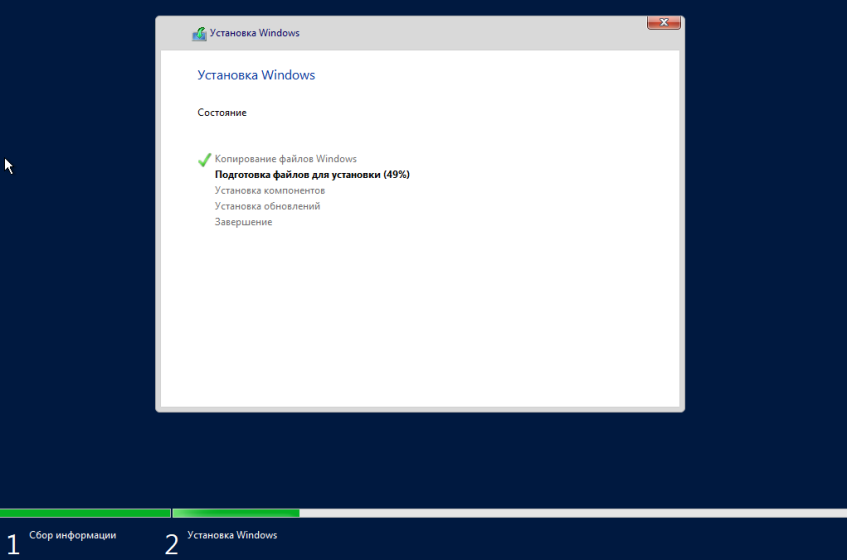Select 'Подготовка файлов для установки (49%)' step
The image size is (847, 560).
click(x=312, y=174)
